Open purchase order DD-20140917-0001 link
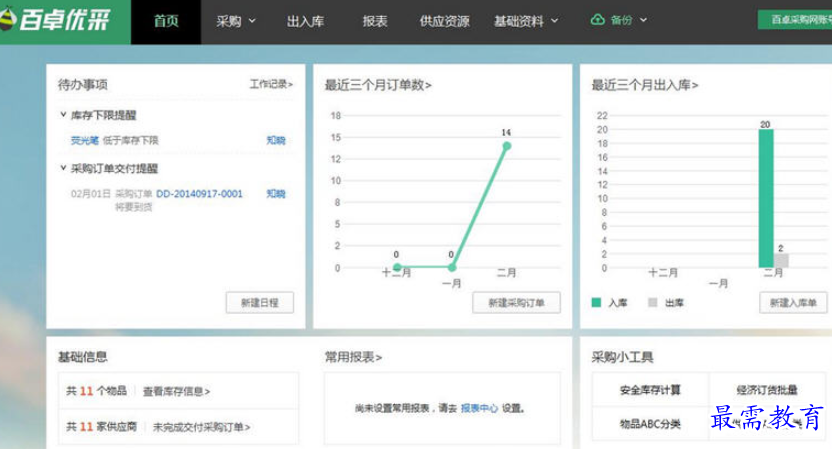The width and height of the screenshot is (832, 449). pyautogui.click(x=199, y=194)
